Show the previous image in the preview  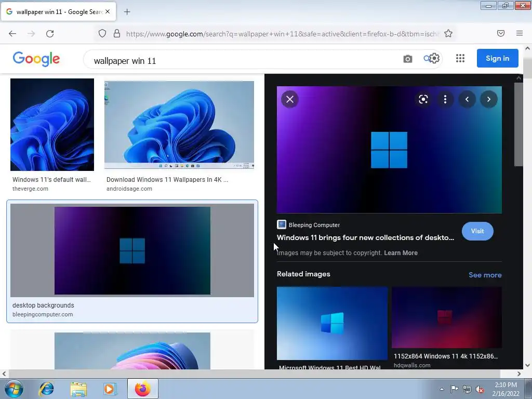pyautogui.click(x=467, y=99)
